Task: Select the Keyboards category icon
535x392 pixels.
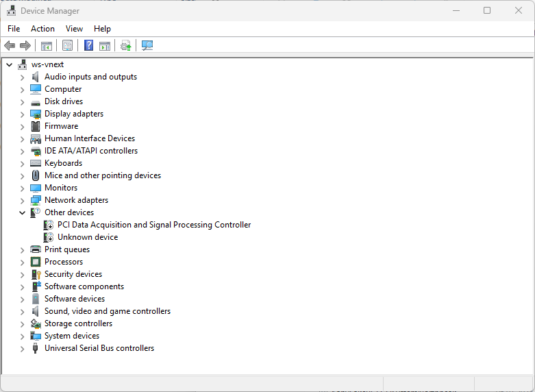Action: tap(36, 163)
